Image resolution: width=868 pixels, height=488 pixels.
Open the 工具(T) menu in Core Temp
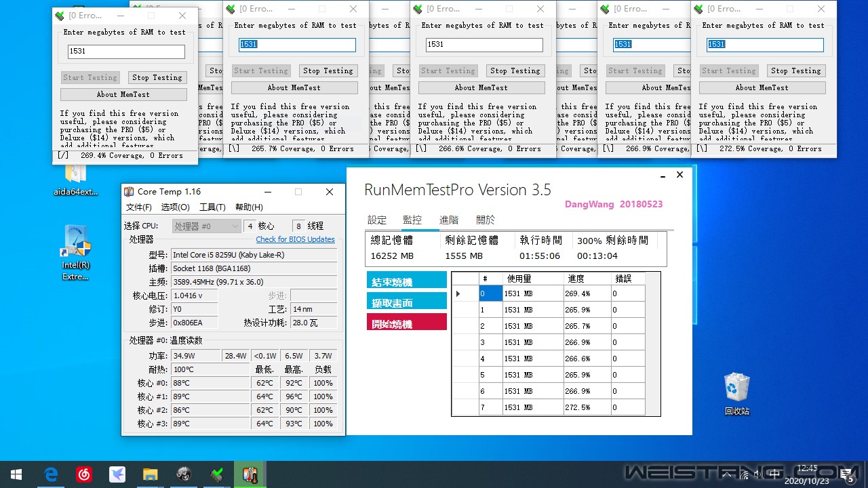coord(212,207)
